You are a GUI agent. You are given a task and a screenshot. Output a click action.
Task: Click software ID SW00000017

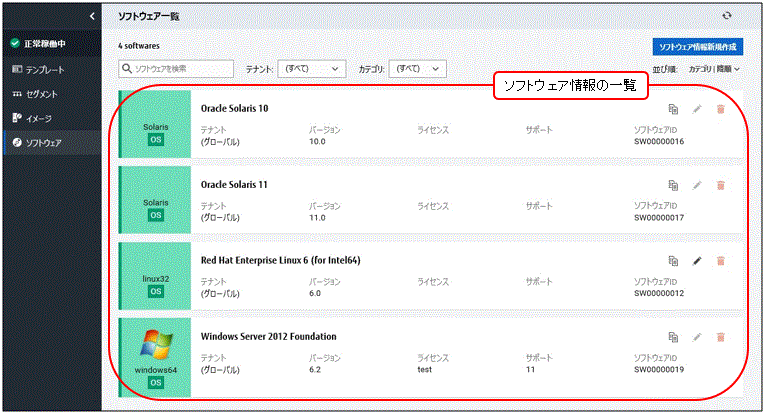point(659,218)
